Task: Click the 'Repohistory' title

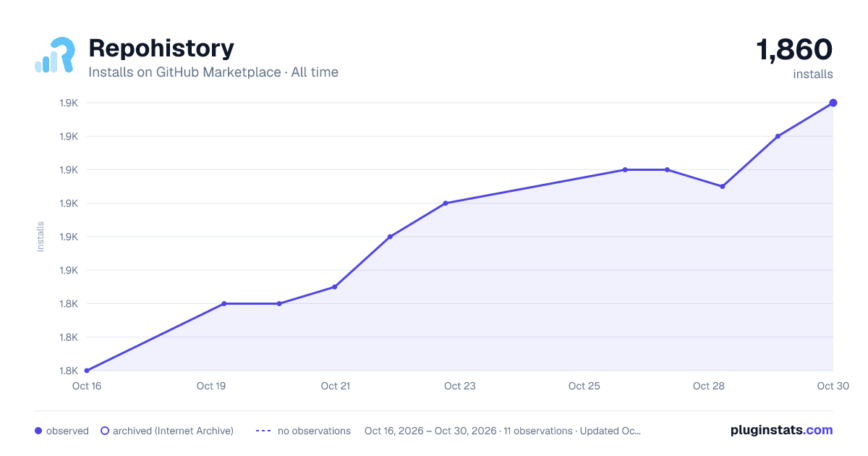Action: click(x=161, y=48)
